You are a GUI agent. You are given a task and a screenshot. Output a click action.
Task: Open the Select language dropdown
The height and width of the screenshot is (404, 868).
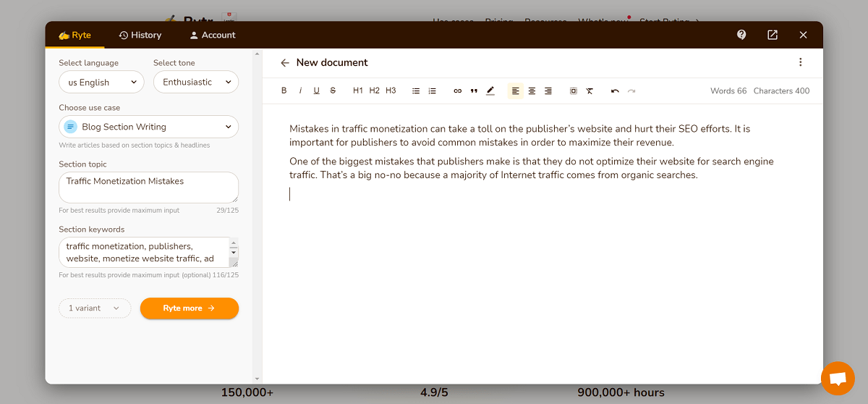[x=101, y=83]
